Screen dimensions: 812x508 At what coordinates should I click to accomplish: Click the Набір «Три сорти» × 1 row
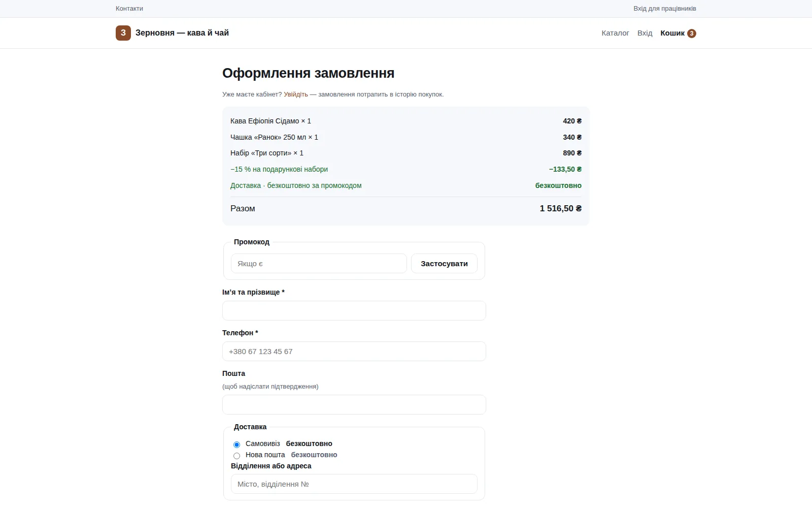406,153
